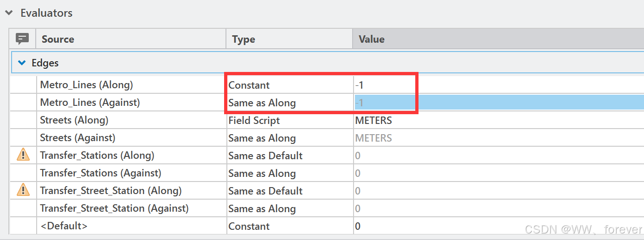
Task: Edit the <Default> constant value 0
Action: click(499, 226)
